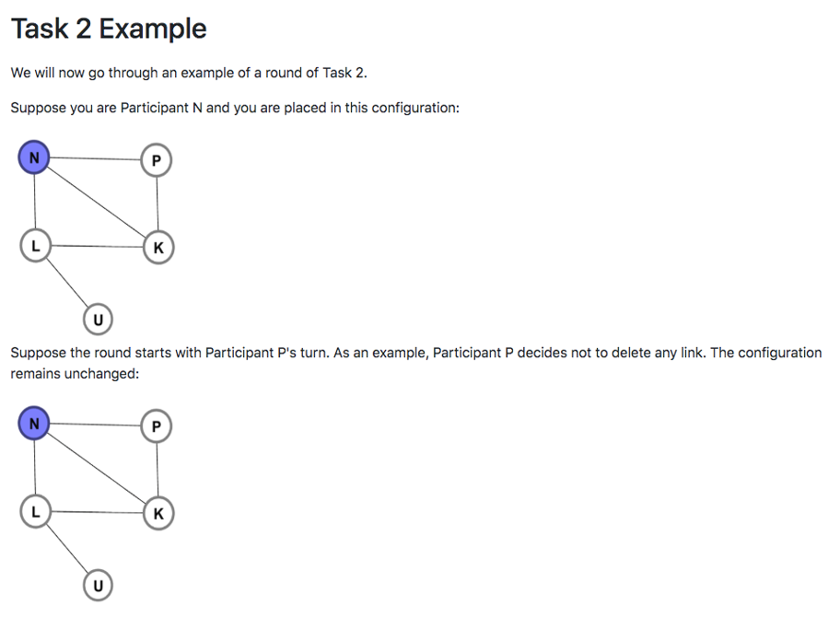Select node K in the second configuration

point(158,513)
